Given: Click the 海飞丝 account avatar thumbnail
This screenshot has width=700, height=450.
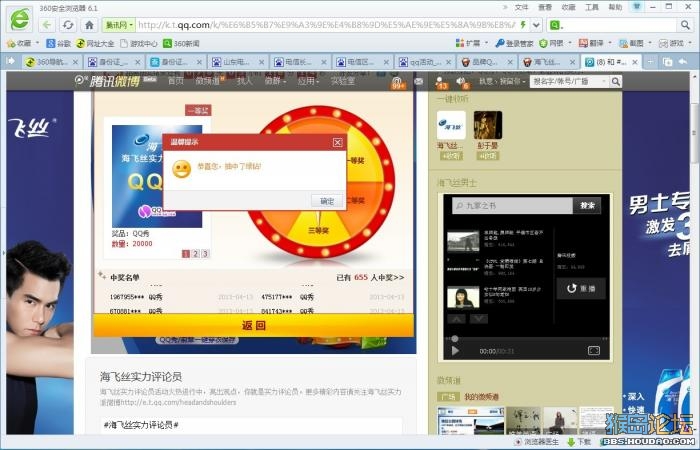Looking at the screenshot, I should (x=451, y=125).
